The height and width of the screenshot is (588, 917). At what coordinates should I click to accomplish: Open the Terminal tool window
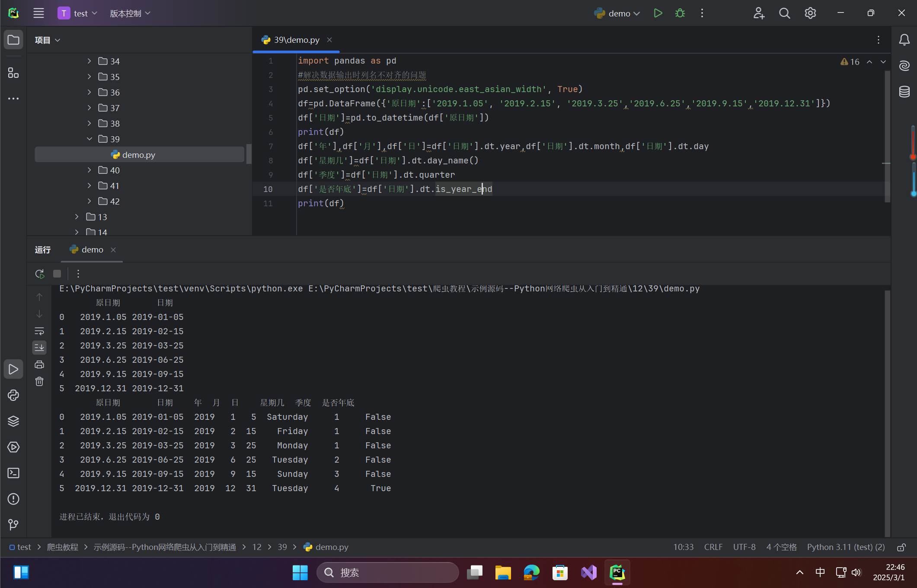pyautogui.click(x=13, y=473)
